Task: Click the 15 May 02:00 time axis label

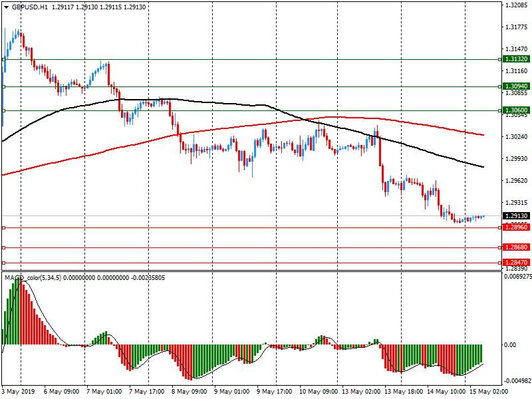Action: tap(489, 392)
